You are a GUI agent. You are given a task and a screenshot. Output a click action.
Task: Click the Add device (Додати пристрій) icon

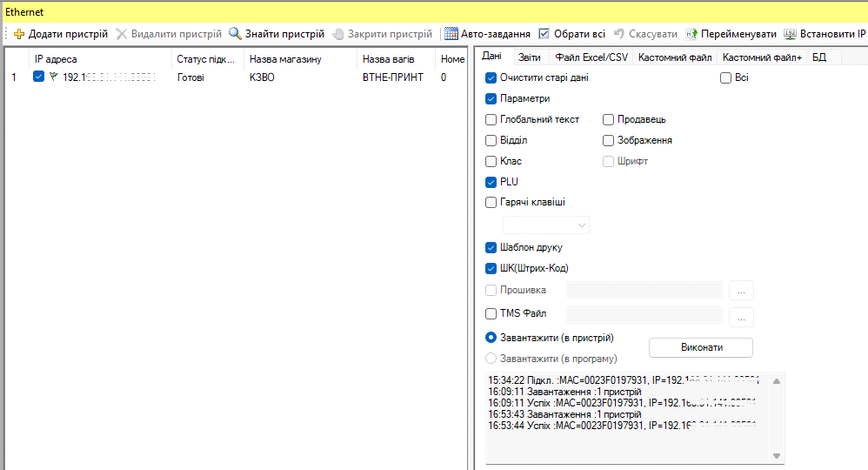19,34
